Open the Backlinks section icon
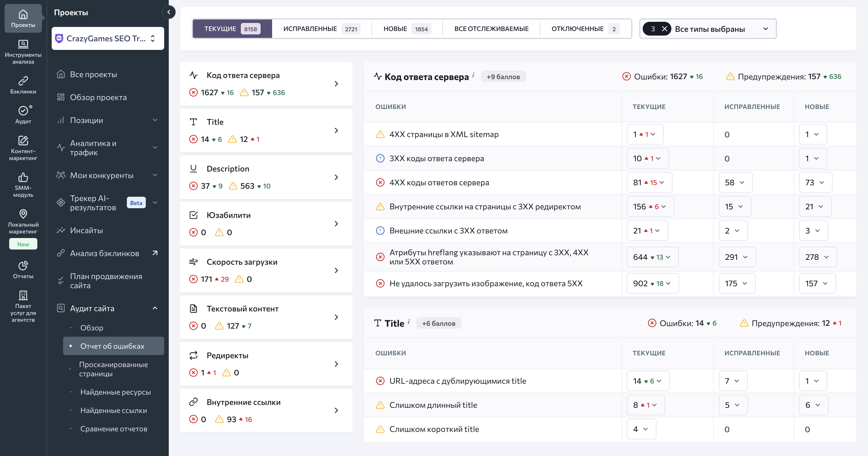Image resolution: width=868 pixels, height=456 pixels. (x=23, y=81)
